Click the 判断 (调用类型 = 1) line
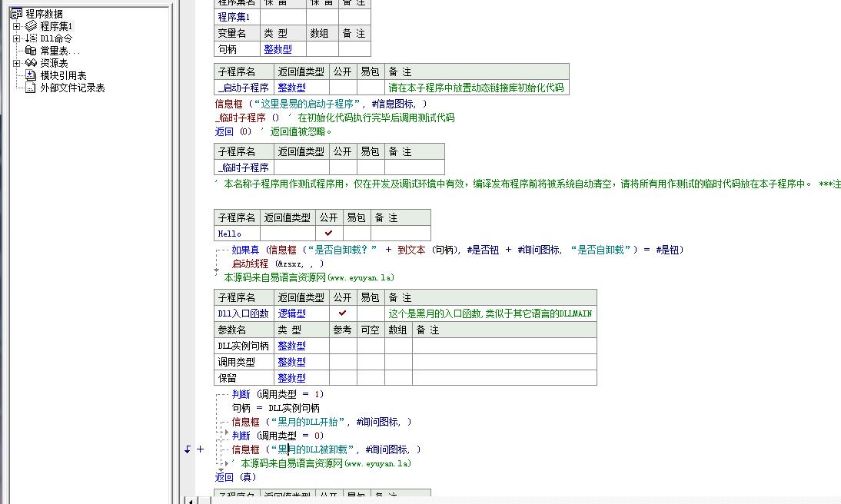The height and width of the screenshot is (504, 841). pyautogui.click(x=278, y=395)
